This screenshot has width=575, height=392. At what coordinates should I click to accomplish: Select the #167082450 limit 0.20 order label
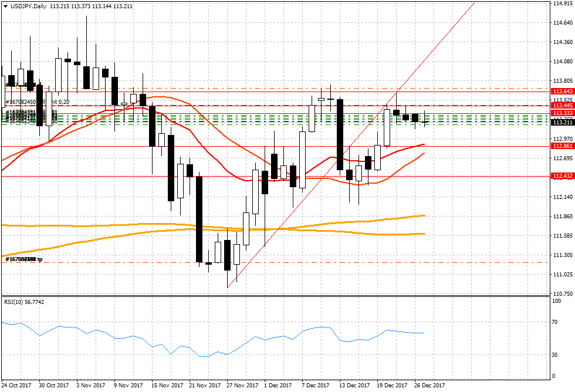pyautogui.click(x=38, y=102)
